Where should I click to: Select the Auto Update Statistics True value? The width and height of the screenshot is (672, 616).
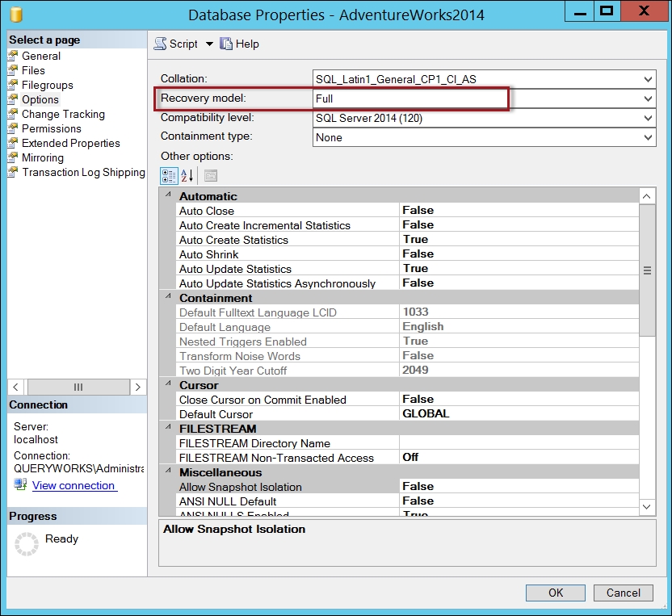[519, 269]
